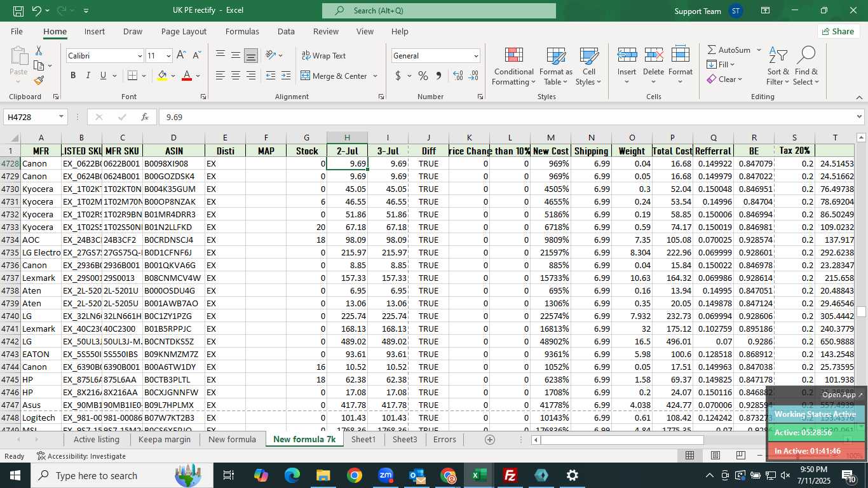Click the Middle Align icon

click(x=235, y=55)
